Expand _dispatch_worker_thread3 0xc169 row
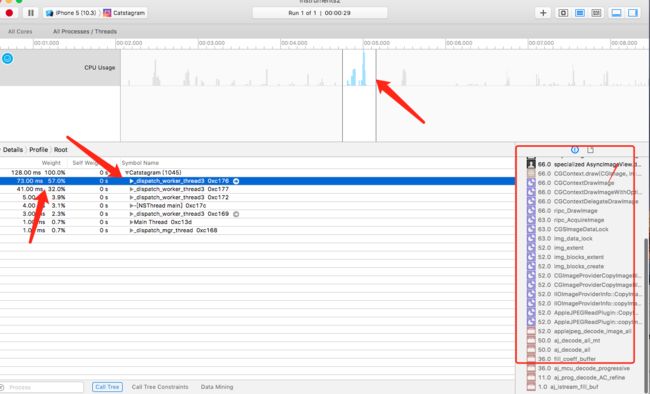 (131, 214)
